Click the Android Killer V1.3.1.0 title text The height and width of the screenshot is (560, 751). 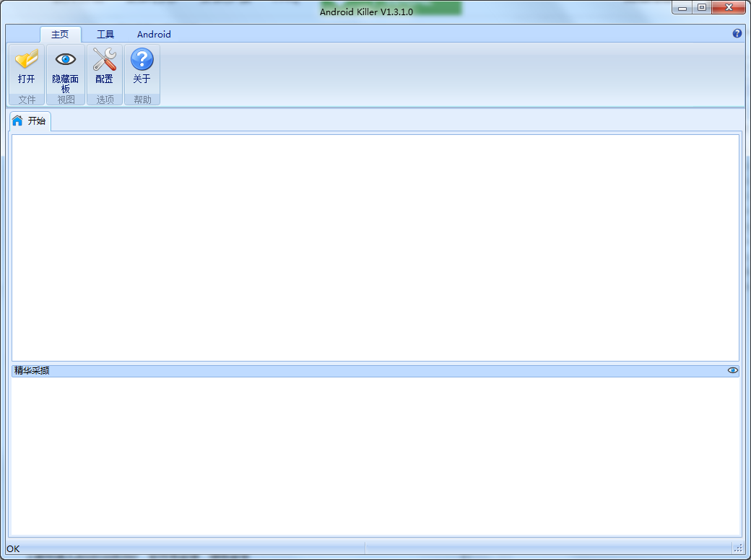click(x=366, y=12)
